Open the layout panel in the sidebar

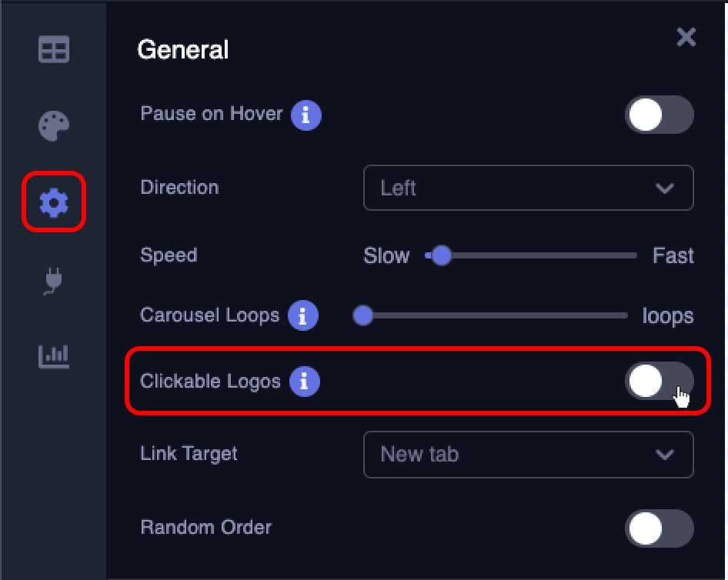pos(52,49)
